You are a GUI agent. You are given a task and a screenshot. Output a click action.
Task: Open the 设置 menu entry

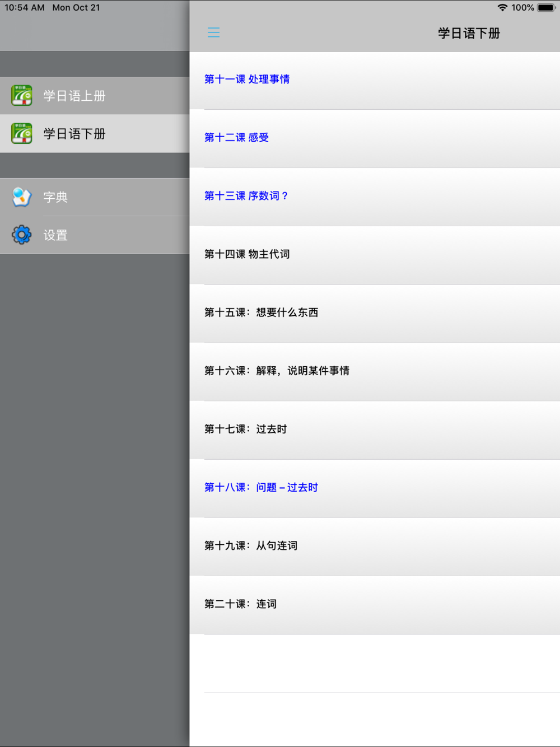tap(95, 235)
